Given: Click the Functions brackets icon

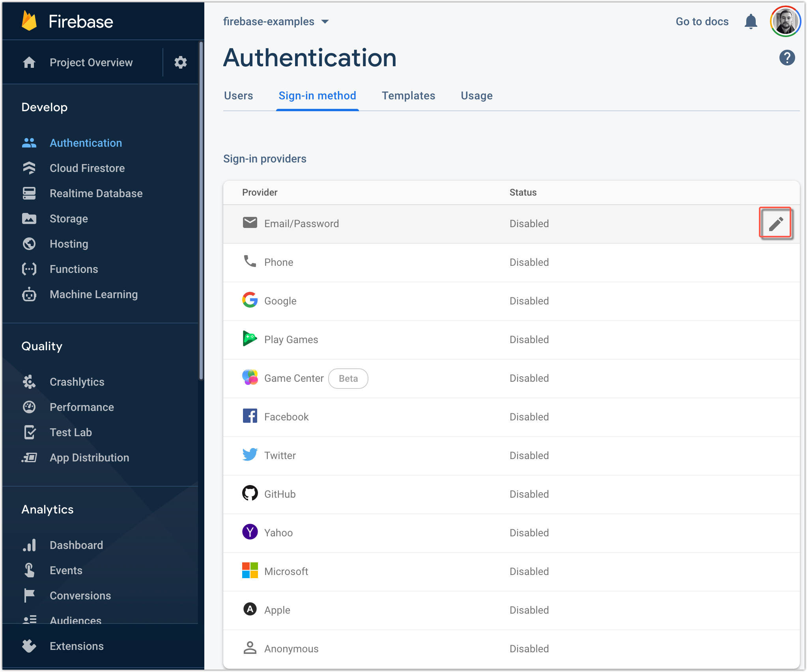Looking at the screenshot, I should tap(29, 269).
